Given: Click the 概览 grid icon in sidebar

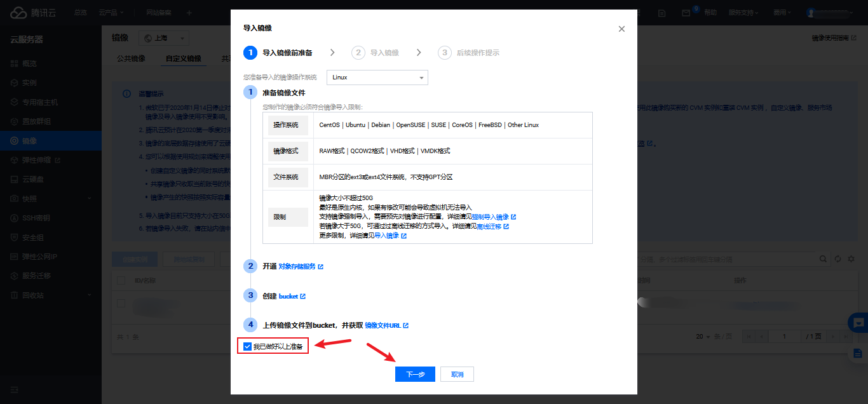Looking at the screenshot, I should click(x=15, y=64).
